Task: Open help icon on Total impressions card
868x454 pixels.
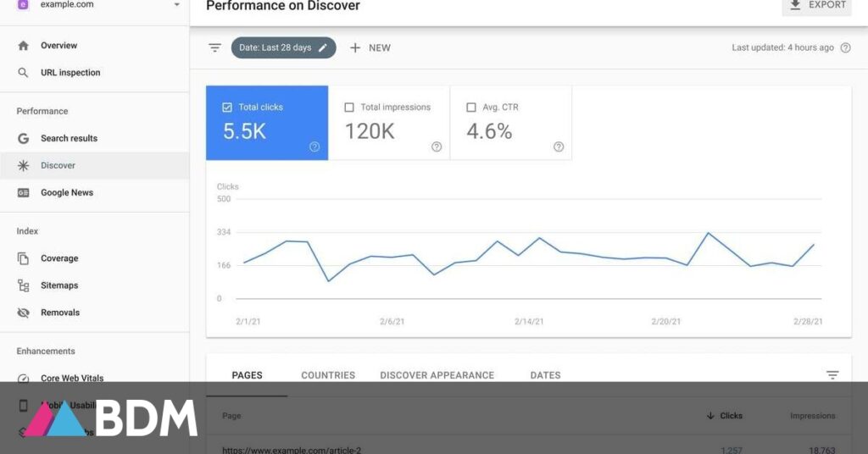Action: click(x=437, y=147)
